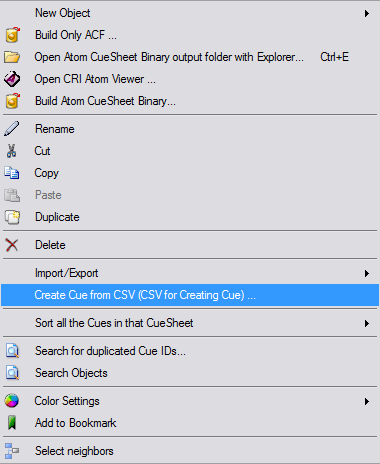Click the green Add to Bookmark icon
This screenshot has width=380, height=464.
coord(12,423)
